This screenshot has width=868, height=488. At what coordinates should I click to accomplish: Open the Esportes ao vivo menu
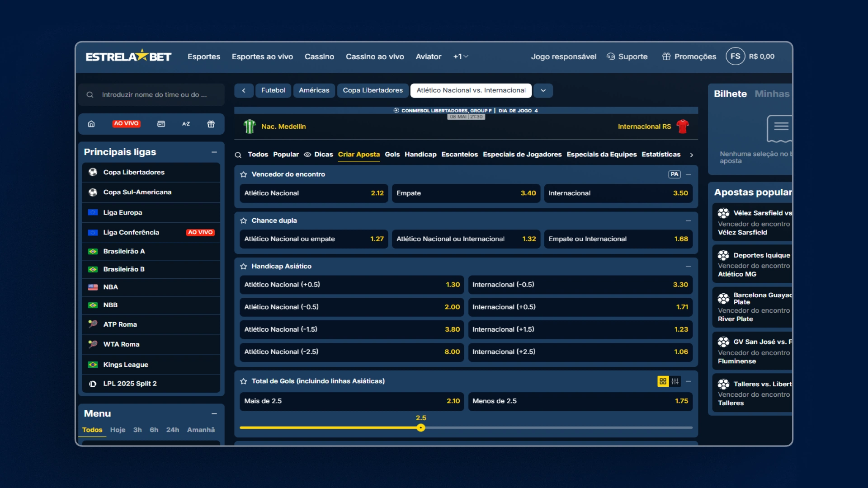tap(262, 56)
